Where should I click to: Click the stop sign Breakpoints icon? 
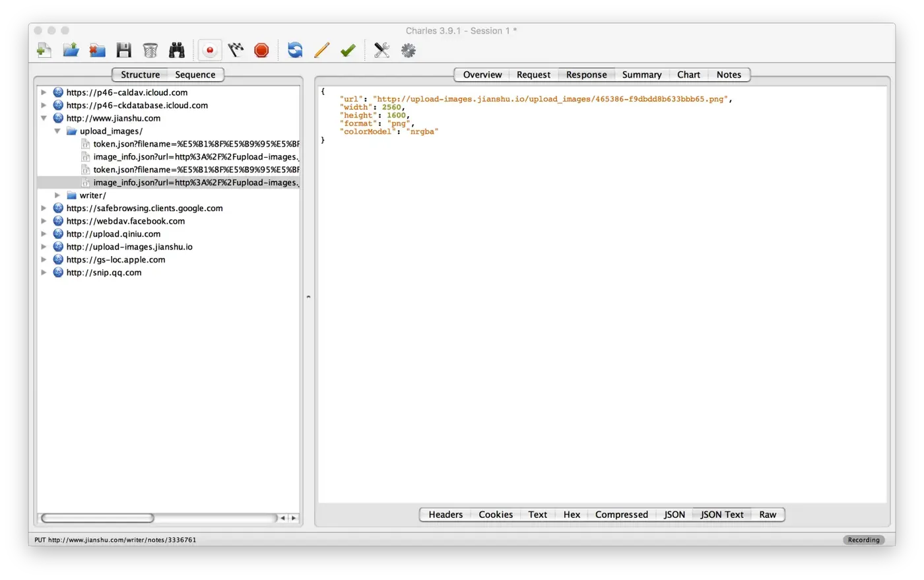click(x=261, y=50)
